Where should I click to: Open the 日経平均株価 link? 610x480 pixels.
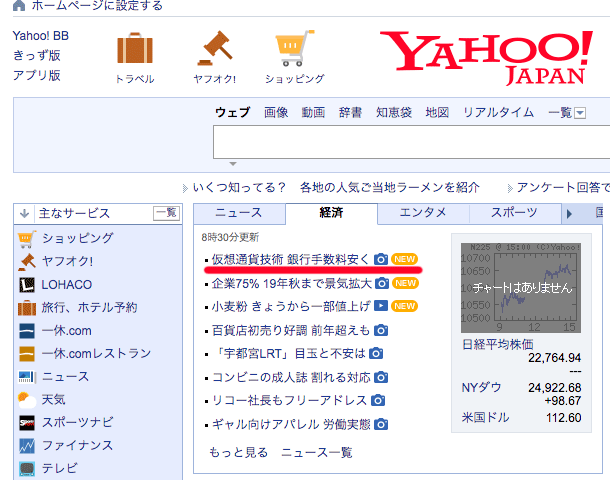498,344
